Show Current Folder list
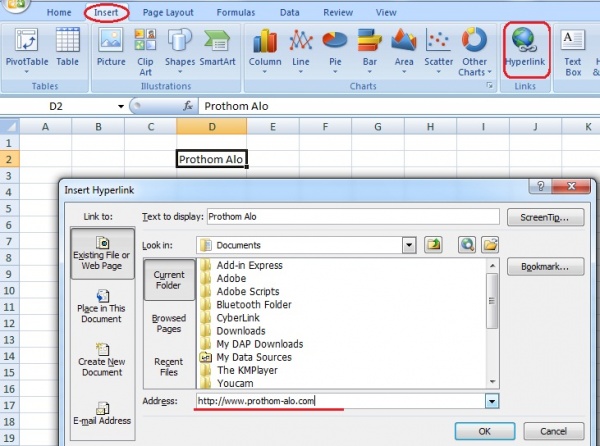Screen dimensions: 600x446 tap(169, 280)
